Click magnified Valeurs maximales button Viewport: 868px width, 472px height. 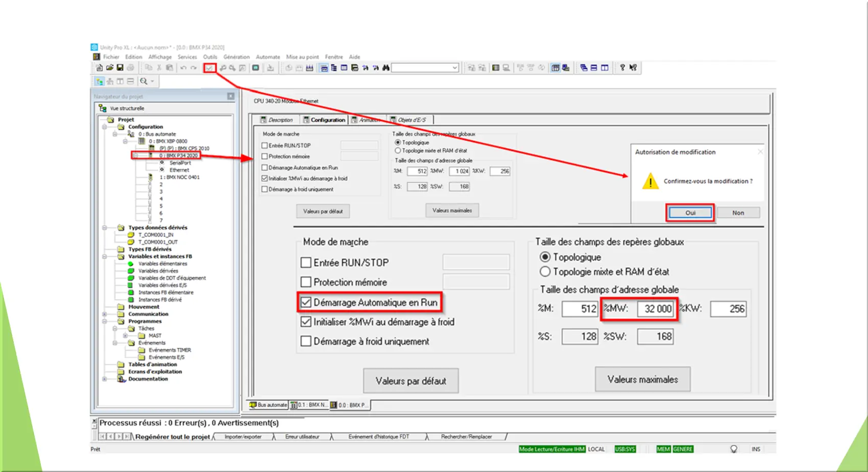(642, 380)
